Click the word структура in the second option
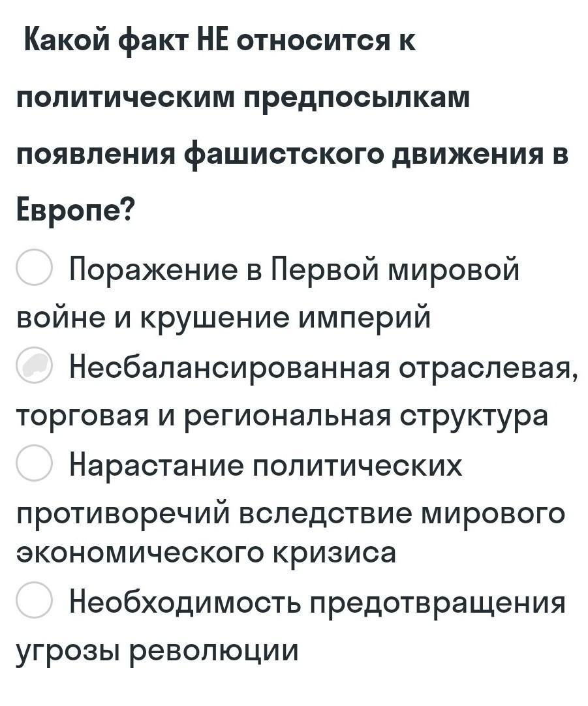Viewport: 588px width, 706px height. 474,416
